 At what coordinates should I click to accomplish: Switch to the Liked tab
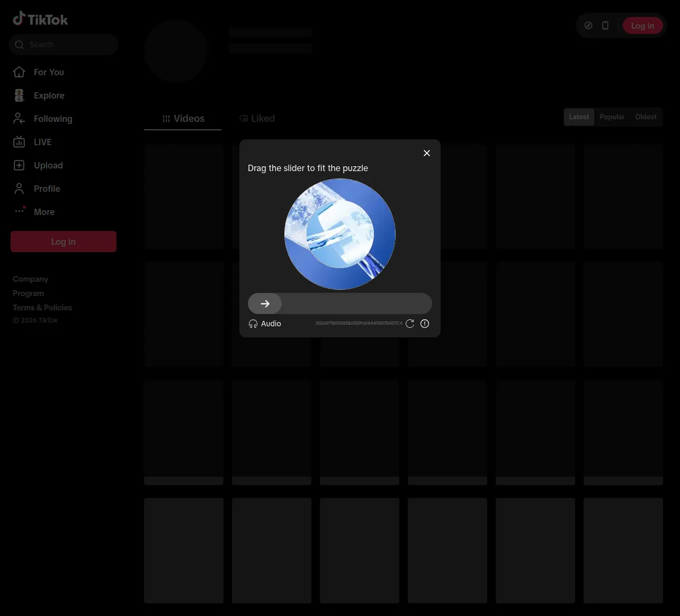[257, 119]
